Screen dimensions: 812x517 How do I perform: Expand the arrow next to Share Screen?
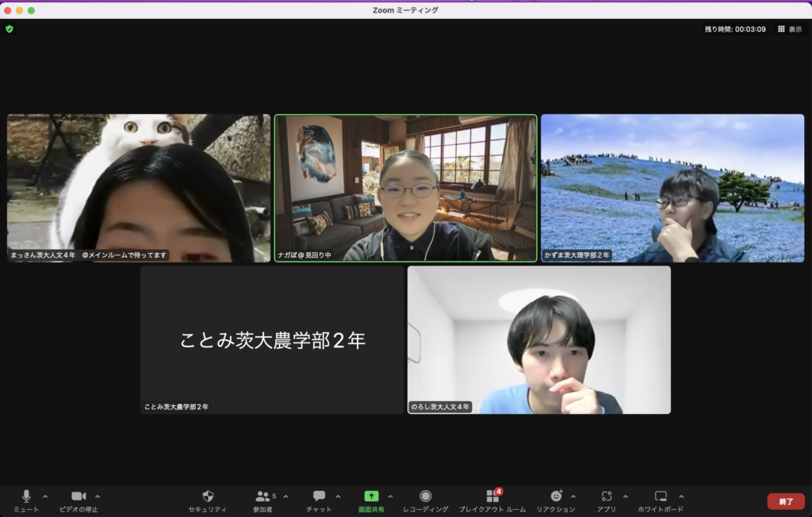pos(390,496)
